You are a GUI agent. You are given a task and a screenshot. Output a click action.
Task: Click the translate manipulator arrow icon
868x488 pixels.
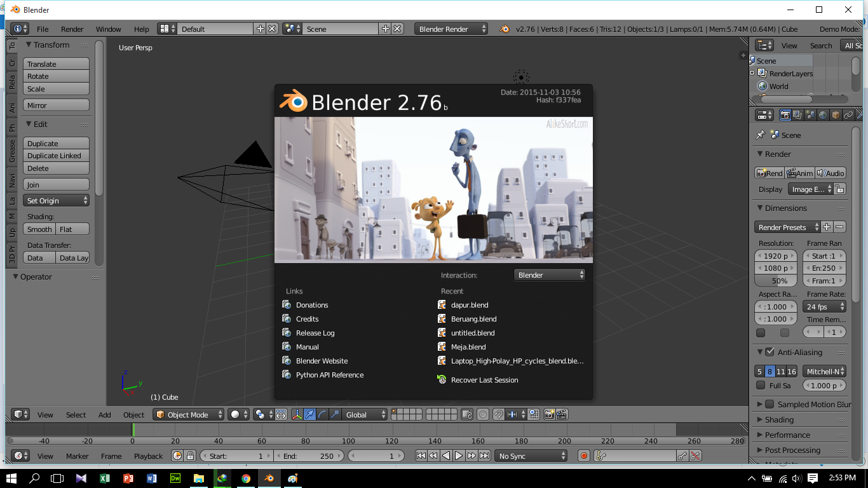309,414
